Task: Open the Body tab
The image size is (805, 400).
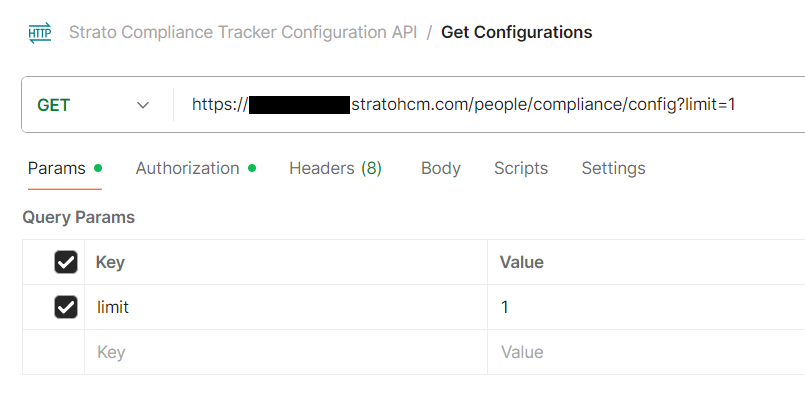Action: [x=441, y=168]
